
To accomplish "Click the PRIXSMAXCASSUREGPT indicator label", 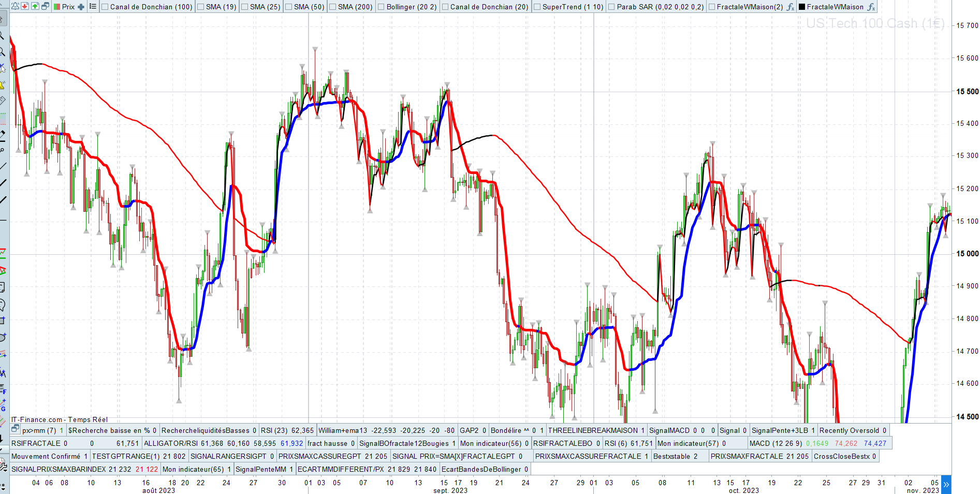I will click(x=320, y=456).
